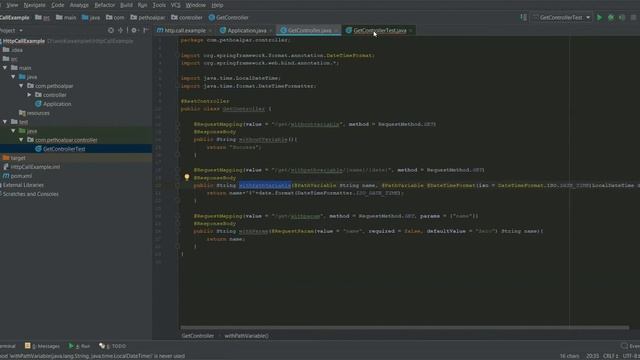Click the src folder in navigation breadcrumb

tap(42, 18)
